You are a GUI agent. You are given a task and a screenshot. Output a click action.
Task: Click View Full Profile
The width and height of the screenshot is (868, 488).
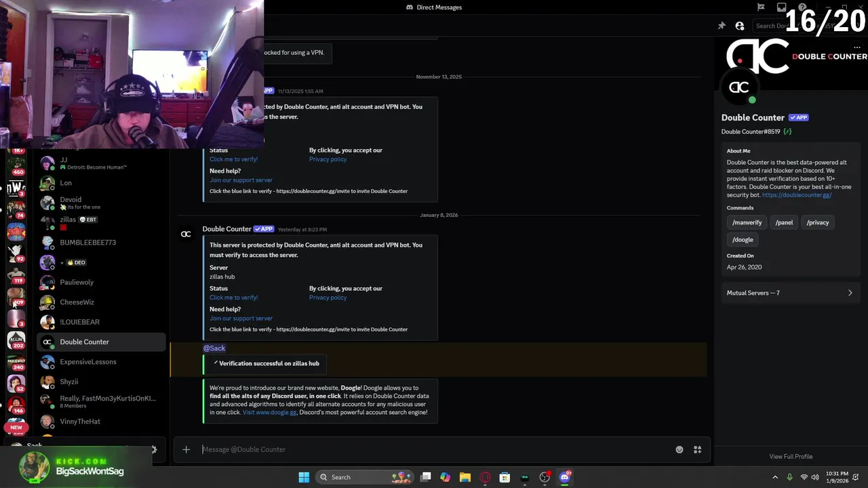pos(791,457)
